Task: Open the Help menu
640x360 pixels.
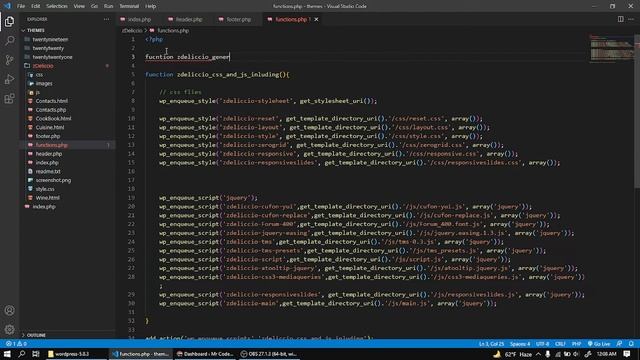Action: point(151,6)
